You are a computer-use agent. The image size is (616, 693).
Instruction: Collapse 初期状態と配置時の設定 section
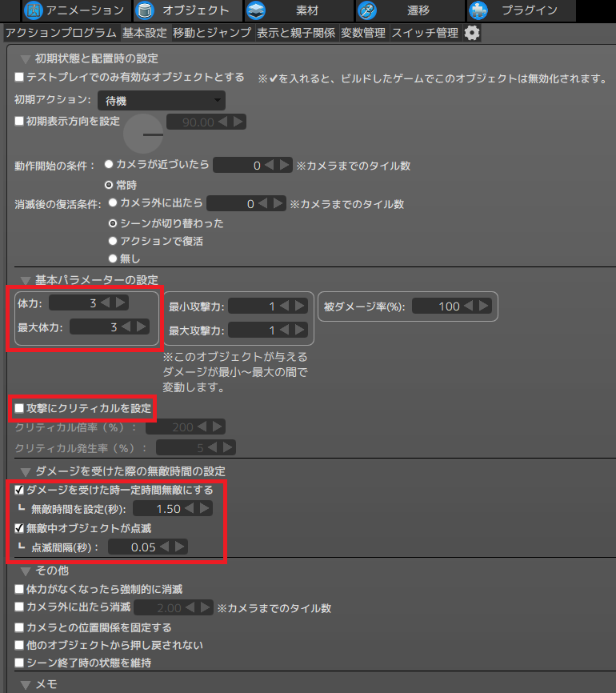[25, 59]
